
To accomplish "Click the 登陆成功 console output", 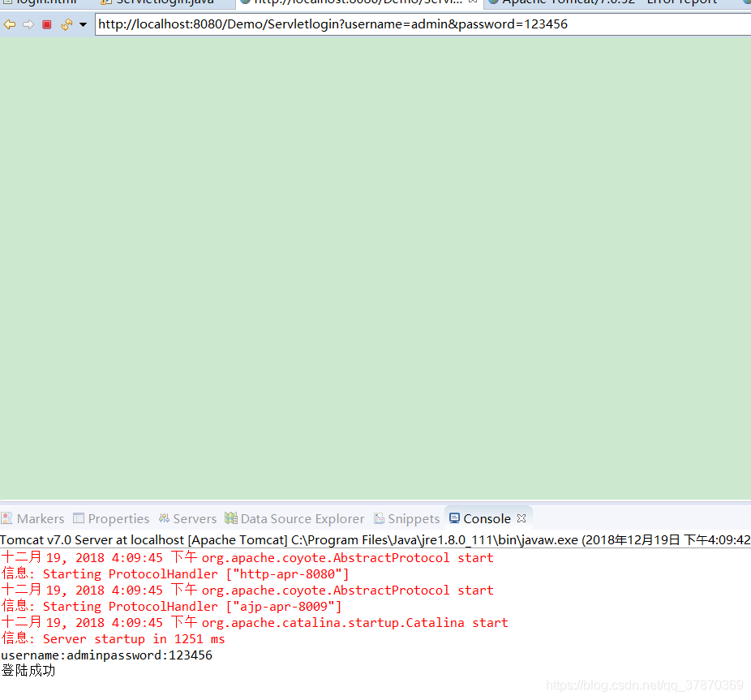I will click(x=28, y=671).
